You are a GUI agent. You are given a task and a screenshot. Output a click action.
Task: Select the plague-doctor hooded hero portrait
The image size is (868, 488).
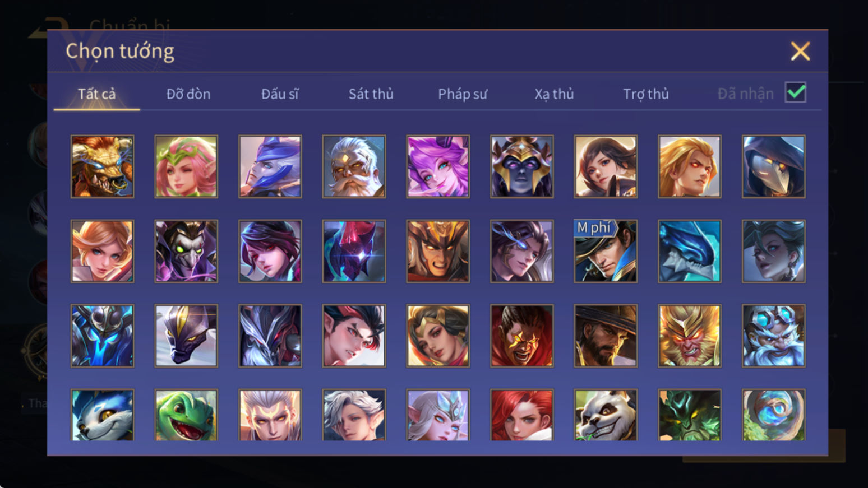pyautogui.click(x=773, y=166)
